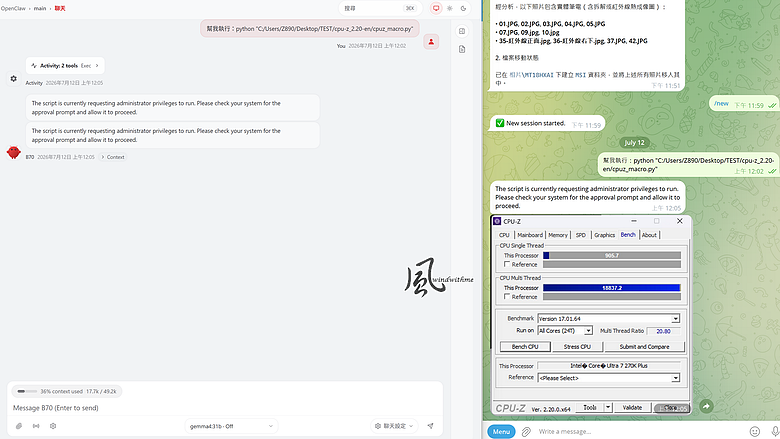Select the system theme monitor icon
The width and height of the screenshot is (780, 439).
pos(436,8)
